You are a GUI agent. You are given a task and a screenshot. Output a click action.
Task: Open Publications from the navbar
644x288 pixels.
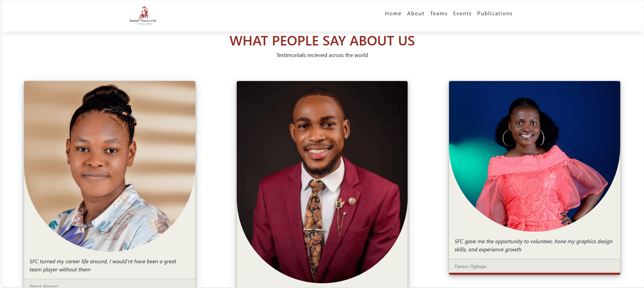[495, 14]
